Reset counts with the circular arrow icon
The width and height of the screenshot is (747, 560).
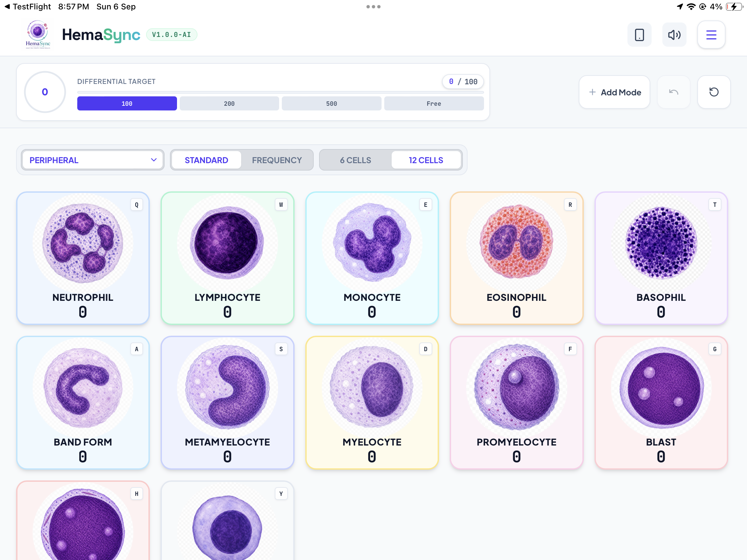tap(713, 92)
